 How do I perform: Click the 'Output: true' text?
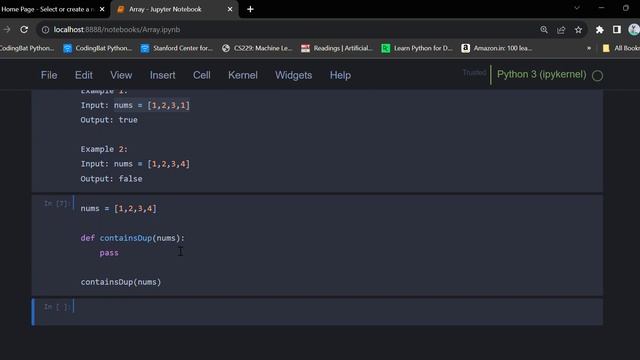pyautogui.click(x=109, y=120)
